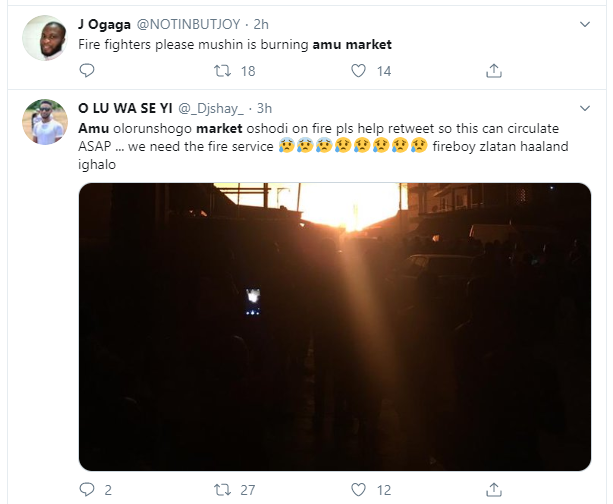Open J Ogaga's profile picture
Screen dimensions: 613x504
coord(45,38)
